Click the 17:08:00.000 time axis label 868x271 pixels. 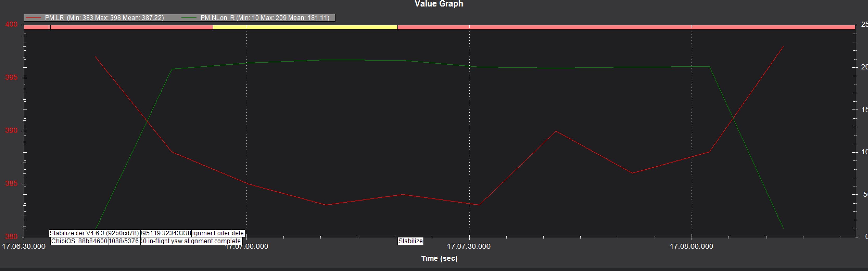(691, 247)
